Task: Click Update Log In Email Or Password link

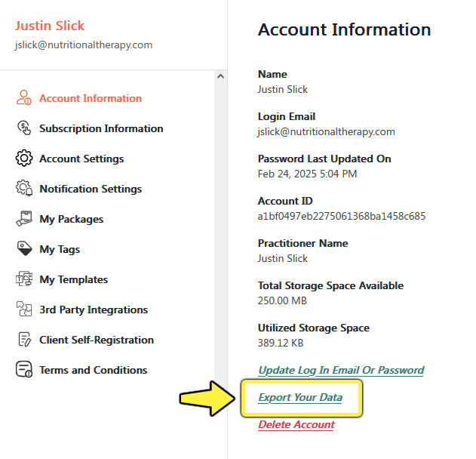Action: [341, 370]
